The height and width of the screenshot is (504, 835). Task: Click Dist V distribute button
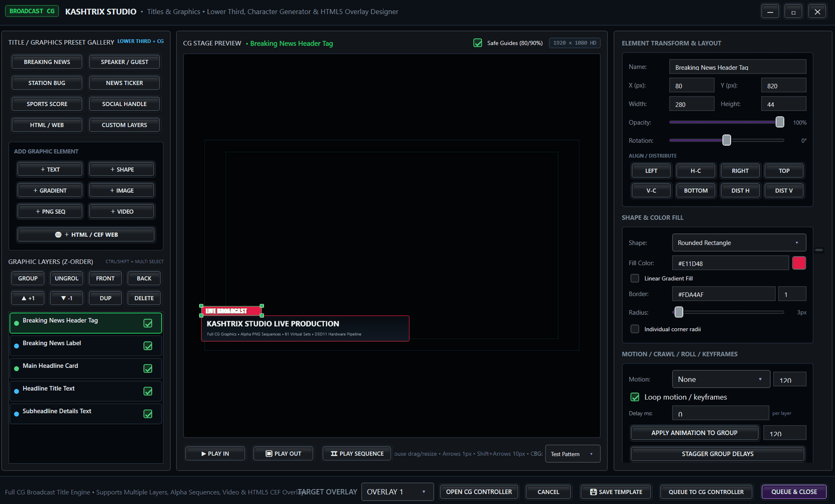784,190
